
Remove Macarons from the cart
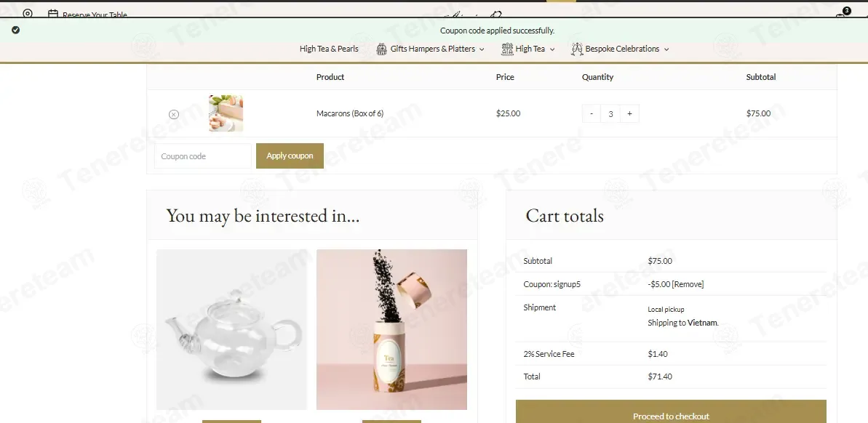[x=174, y=114]
